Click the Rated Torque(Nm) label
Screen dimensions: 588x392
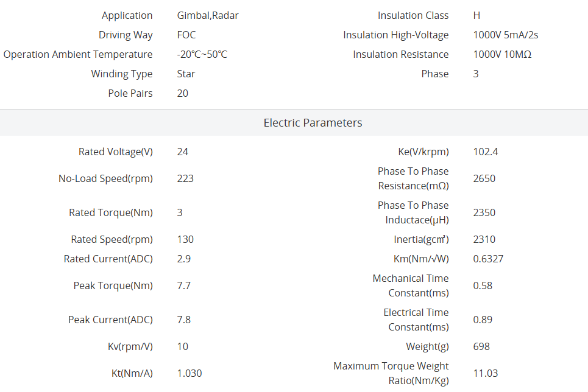point(111,213)
